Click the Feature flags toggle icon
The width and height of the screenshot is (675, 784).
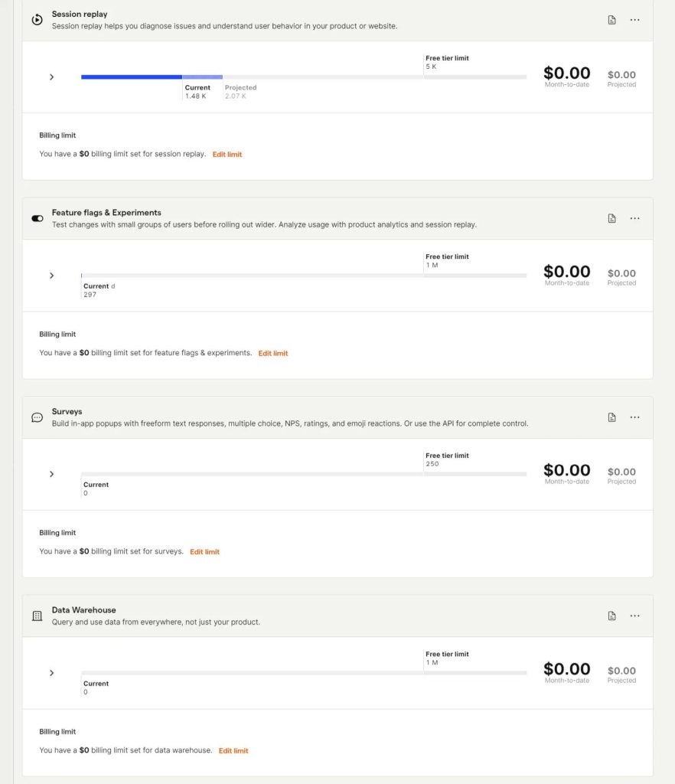(37, 218)
